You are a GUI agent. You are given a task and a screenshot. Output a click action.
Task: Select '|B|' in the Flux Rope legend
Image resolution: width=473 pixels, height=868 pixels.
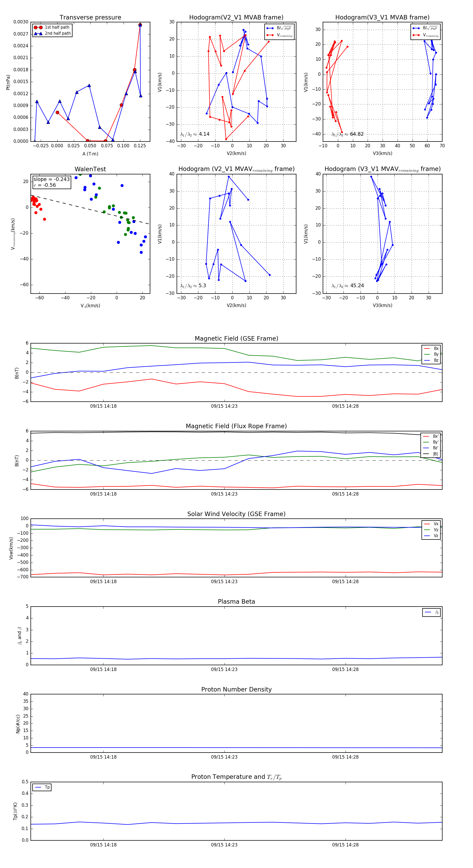(x=431, y=454)
